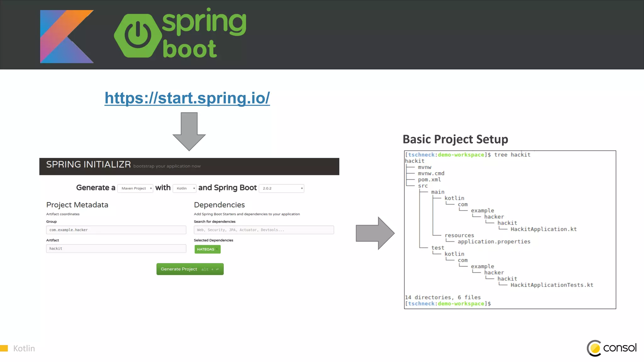Click the resources folder entry
Viewport: 644px width, 362px height.
point(459,235)
